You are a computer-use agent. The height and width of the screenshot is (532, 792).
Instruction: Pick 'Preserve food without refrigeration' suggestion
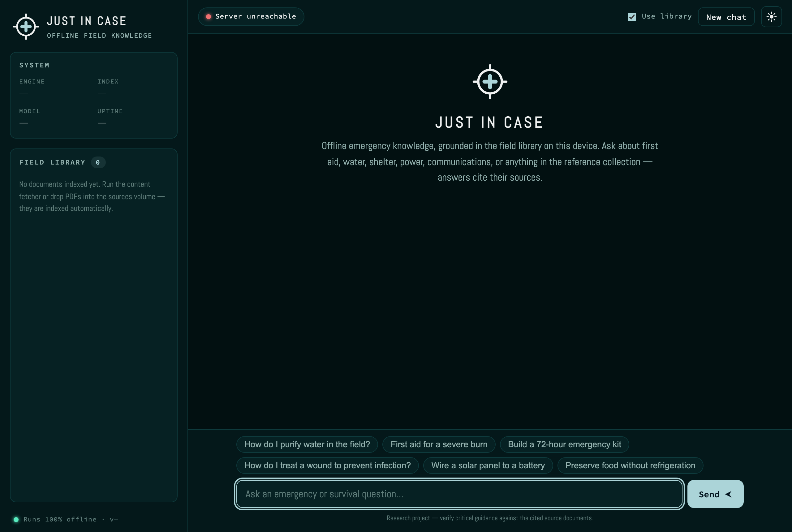click(630, 465)
